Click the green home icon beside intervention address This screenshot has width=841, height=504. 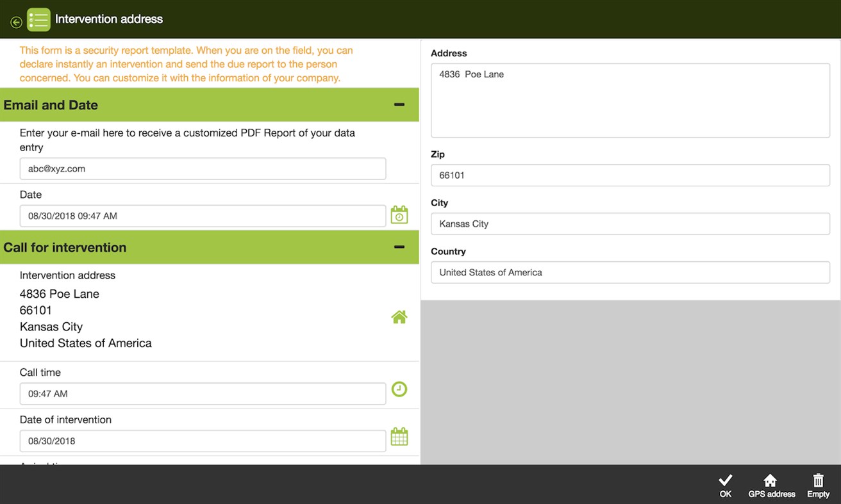pos(399,316)
